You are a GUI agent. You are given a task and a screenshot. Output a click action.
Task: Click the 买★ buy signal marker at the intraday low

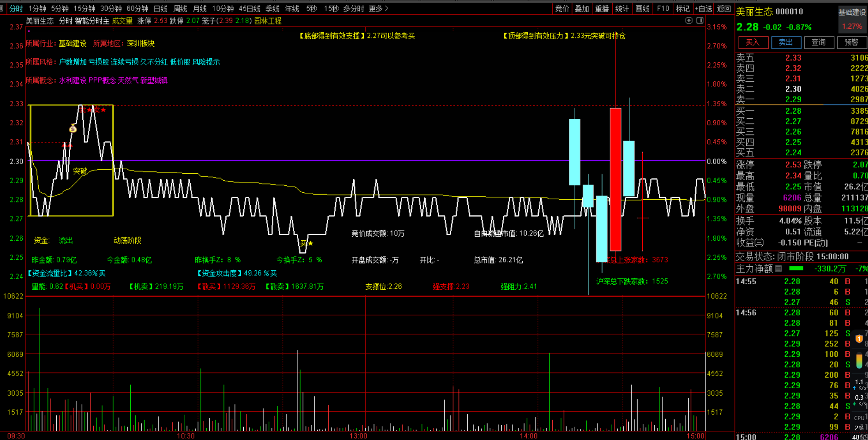click(307, 243)
